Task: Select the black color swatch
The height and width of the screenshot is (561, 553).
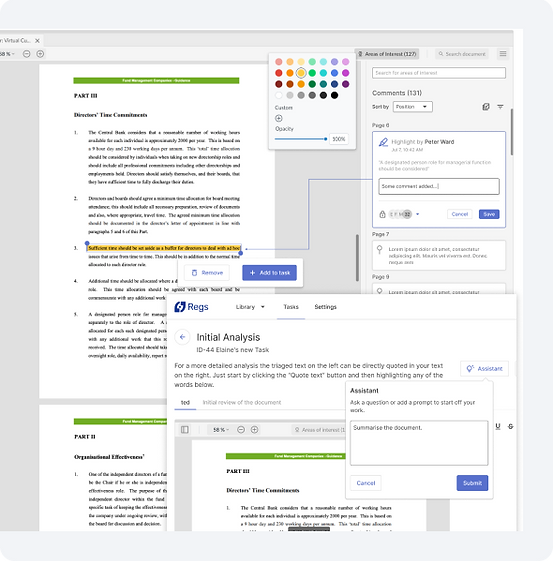Action: (334, 95)
